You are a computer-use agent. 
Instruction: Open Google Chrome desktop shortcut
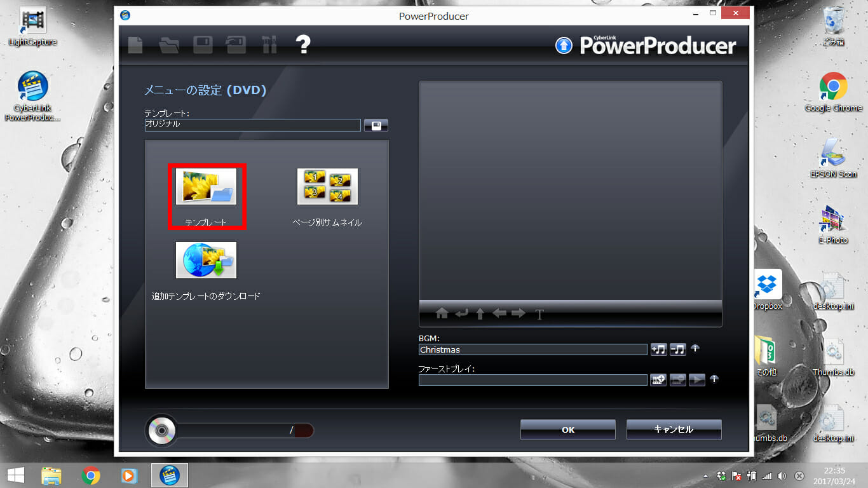point(833,92)
